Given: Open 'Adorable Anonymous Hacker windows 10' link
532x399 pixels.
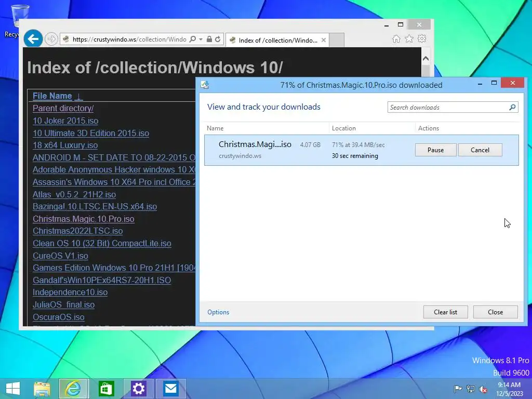Looking at the screenshot, I should point(114,170).
